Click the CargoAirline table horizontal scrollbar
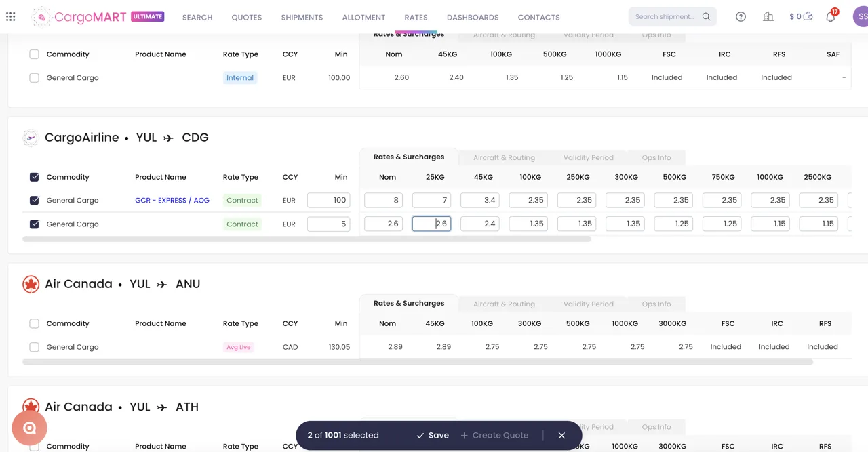The image size is (868, 452). (x=307, y=239)
